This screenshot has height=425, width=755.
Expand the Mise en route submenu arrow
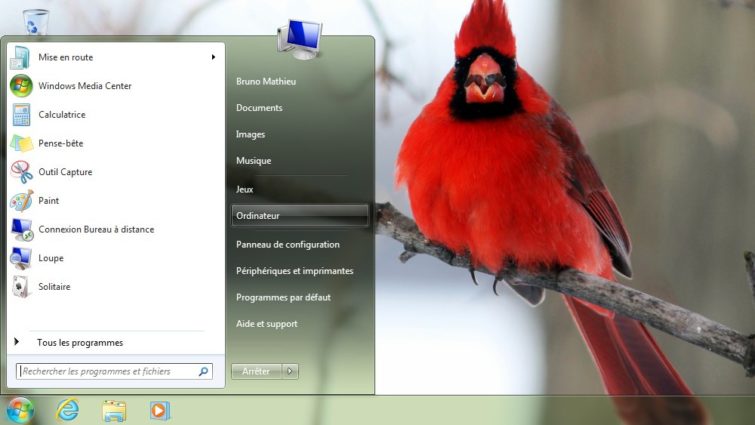click(x=213, y=57)
